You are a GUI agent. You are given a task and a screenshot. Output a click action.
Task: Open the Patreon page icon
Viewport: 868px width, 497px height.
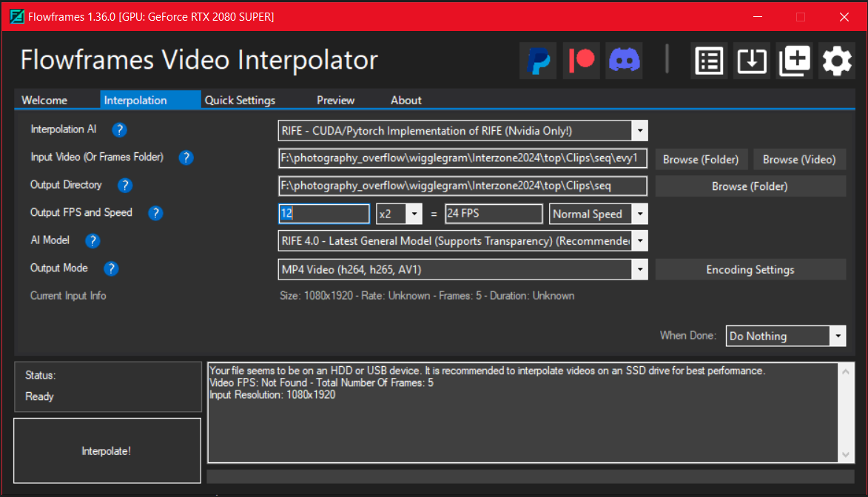coord(581,61)
